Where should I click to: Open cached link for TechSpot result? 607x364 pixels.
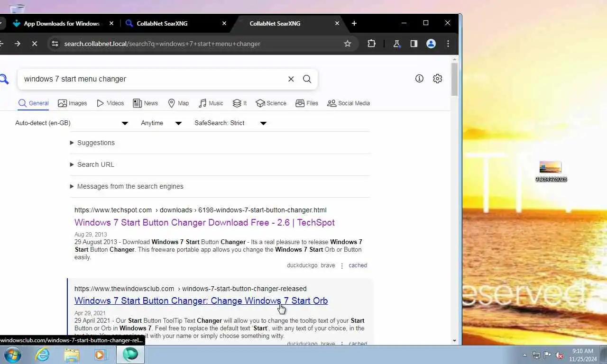coord(358,265)
